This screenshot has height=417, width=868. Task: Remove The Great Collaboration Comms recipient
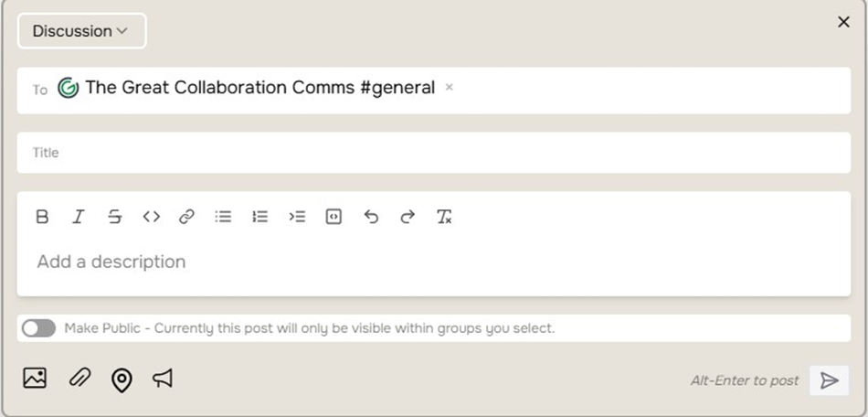[449, 88]
